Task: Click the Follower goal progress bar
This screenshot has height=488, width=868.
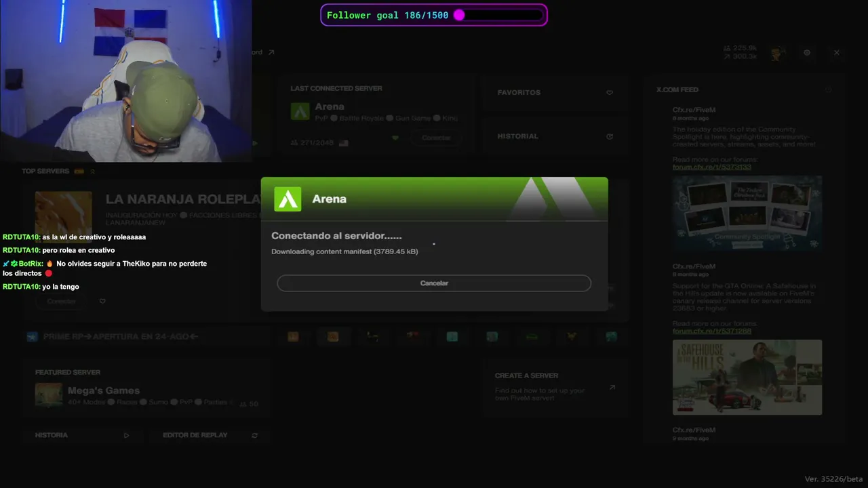Action: [498, 15]
